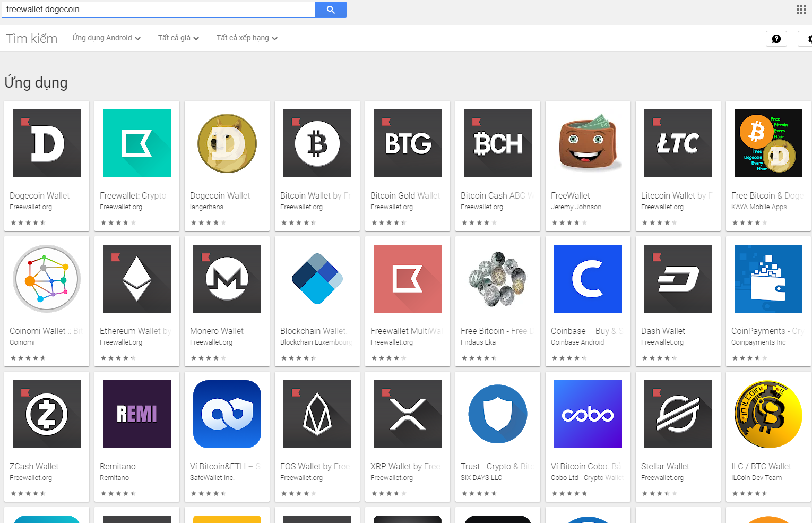Open the Google apps grid menu
This screenshot has height=523, width=812.
pyautogui.click(x=801, y=10)
